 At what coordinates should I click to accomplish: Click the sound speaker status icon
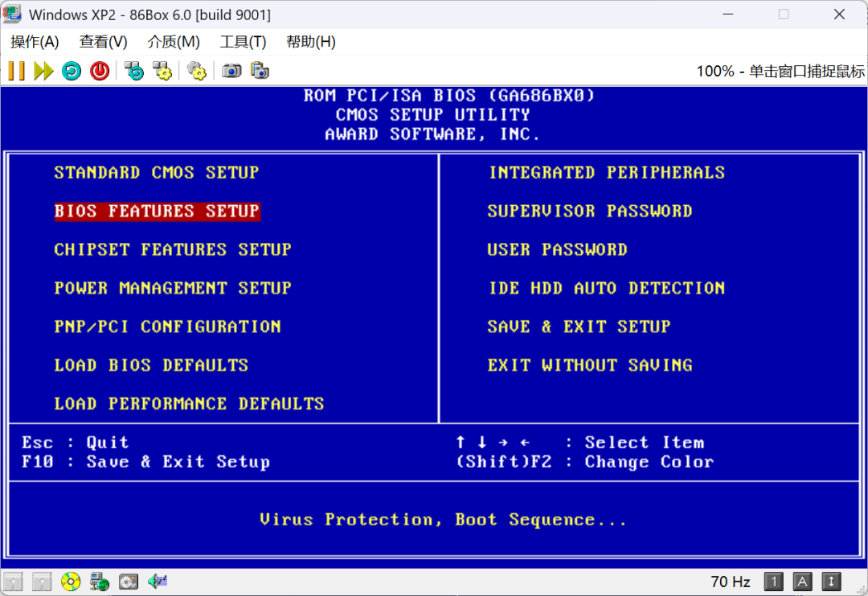[158, 582]
